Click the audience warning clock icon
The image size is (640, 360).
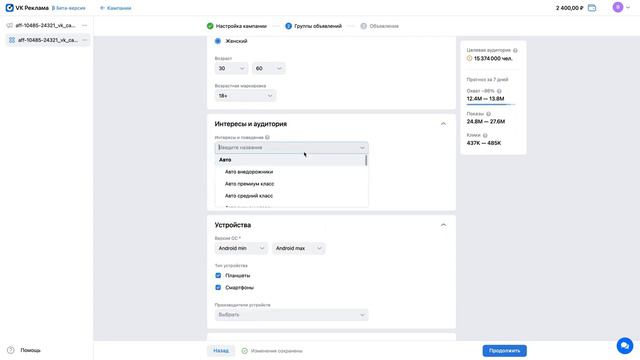(x=469, y=58)
